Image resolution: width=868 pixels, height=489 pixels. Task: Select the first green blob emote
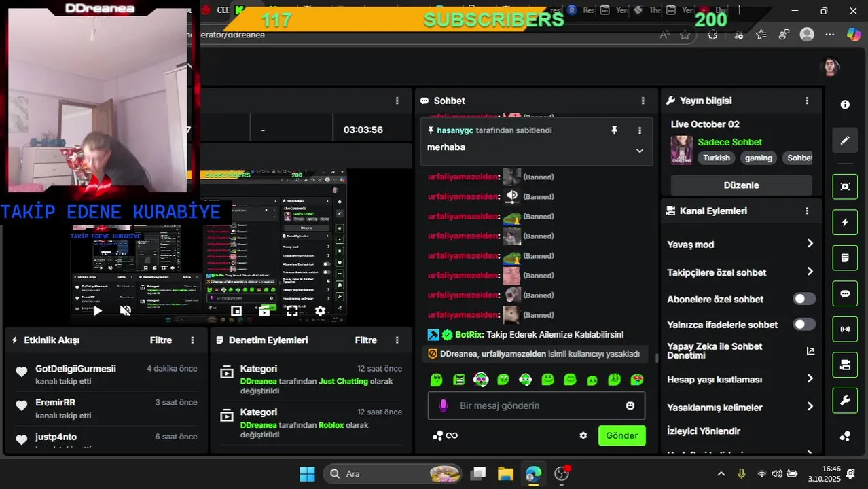437,380
